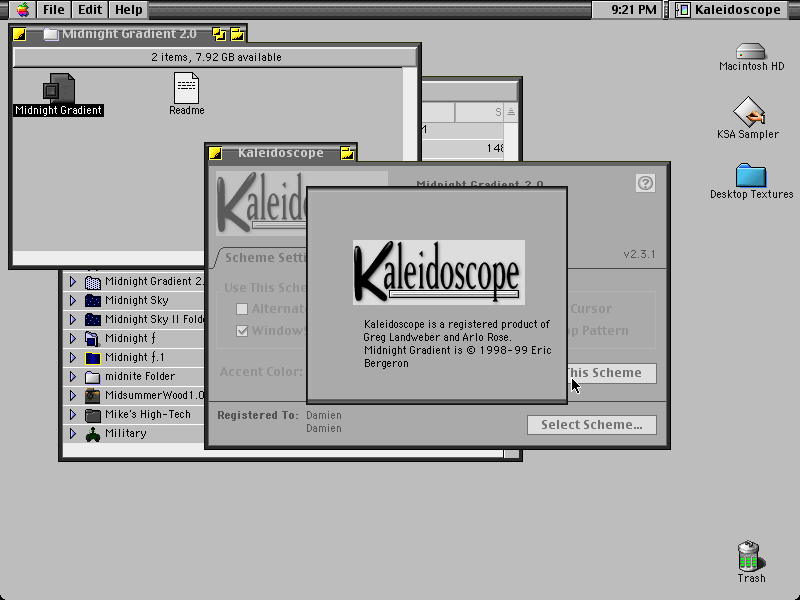Open the Apple menu
Screen dimensions: 800x600
[23, 9]
